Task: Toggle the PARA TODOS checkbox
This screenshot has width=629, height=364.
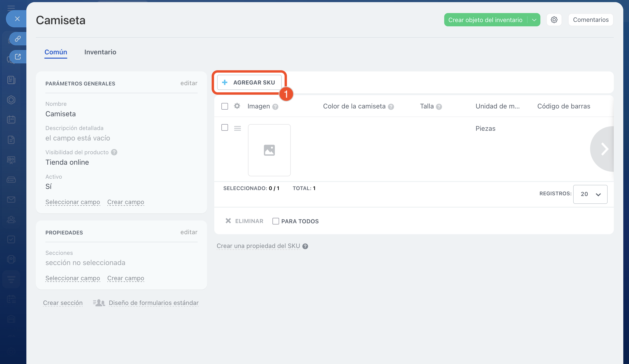Action: 276,221
